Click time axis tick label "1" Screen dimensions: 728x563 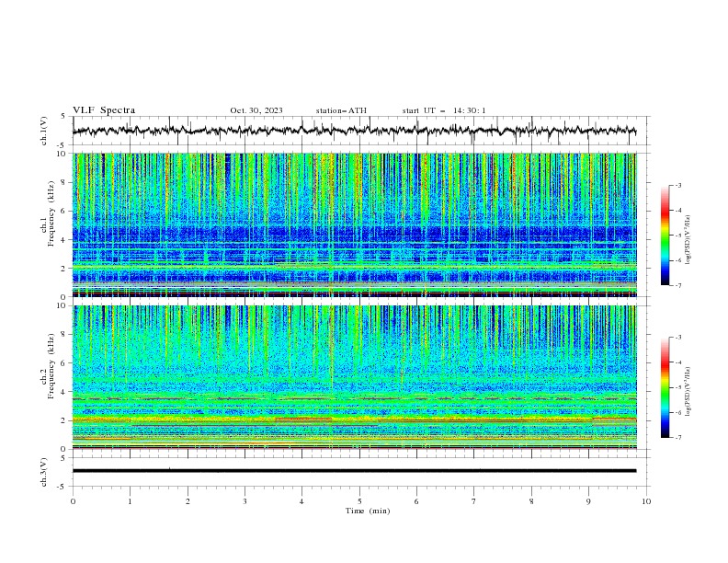coord(131,501)
